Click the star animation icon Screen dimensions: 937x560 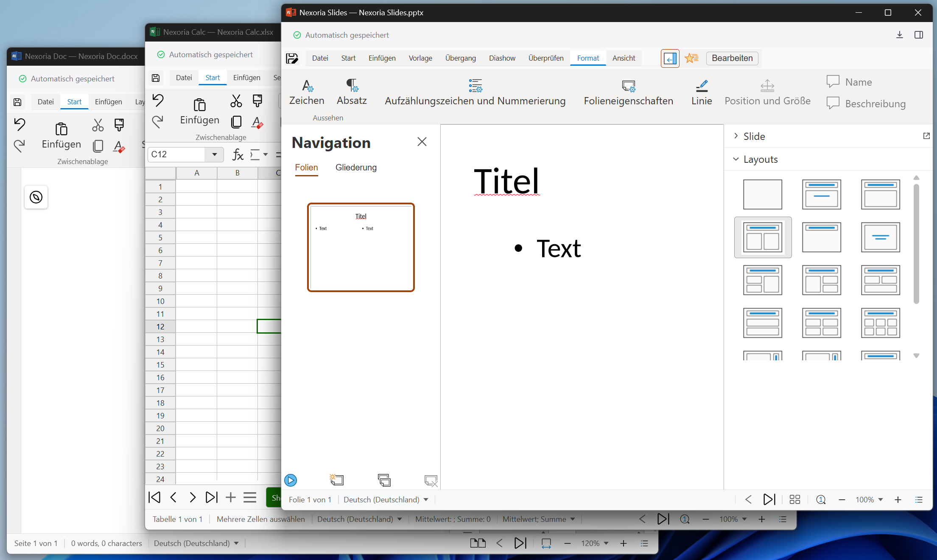click(x=691, y=58)
